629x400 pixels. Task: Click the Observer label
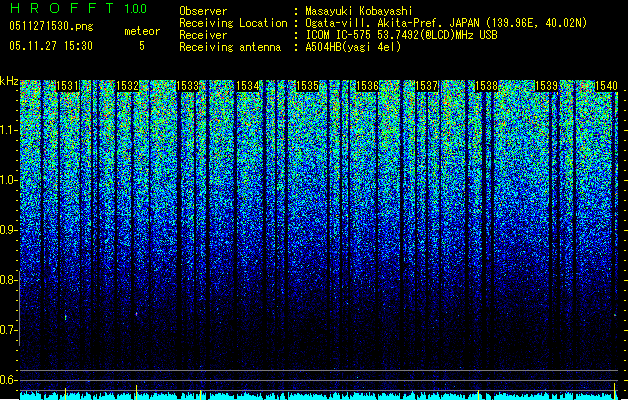point(203,11)
